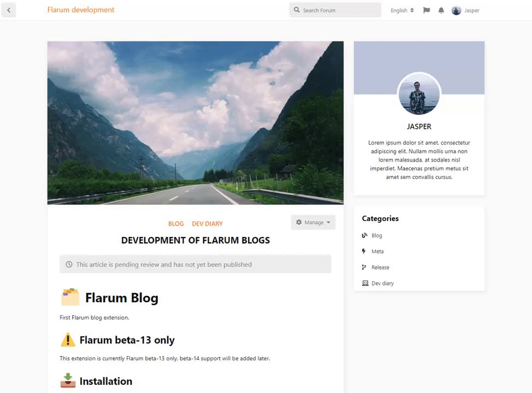The height and width of the screenshot is (393, 532).
Task: Click the Installation inbox emoji icon
Action: (x=68, y=380)
